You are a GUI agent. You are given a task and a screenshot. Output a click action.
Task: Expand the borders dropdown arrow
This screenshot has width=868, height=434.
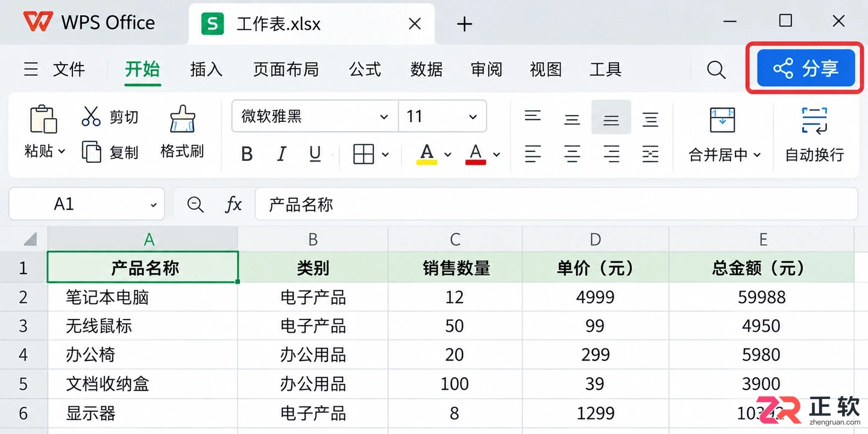pos(386,155)
